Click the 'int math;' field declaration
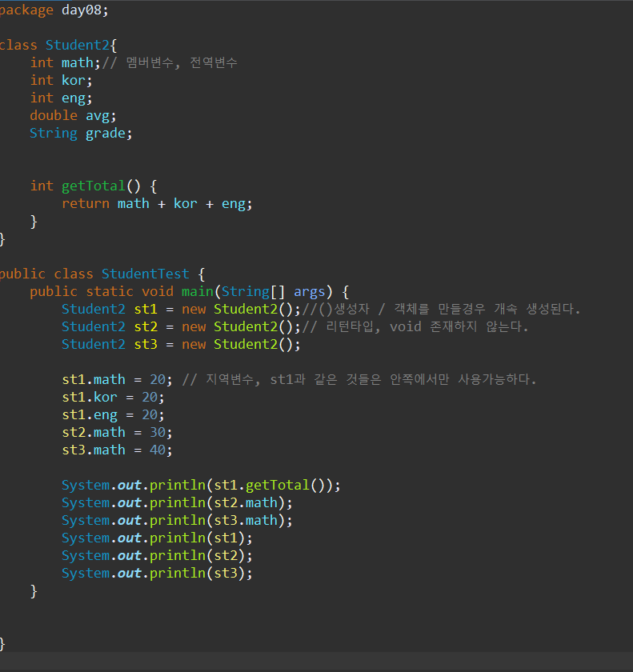The height and width of the screenshot is (672, 633). [65, 63]
